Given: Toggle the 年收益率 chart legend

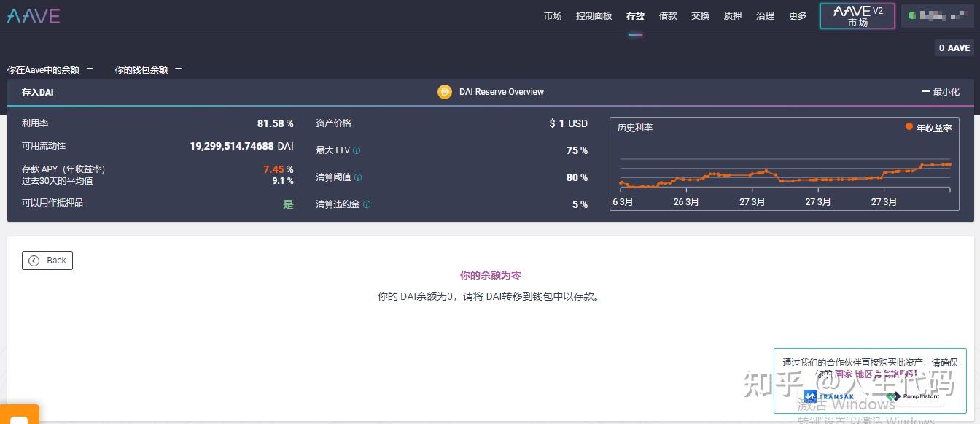Looking at the screenshot, I should pyautogui.click(x=929, y=128).
